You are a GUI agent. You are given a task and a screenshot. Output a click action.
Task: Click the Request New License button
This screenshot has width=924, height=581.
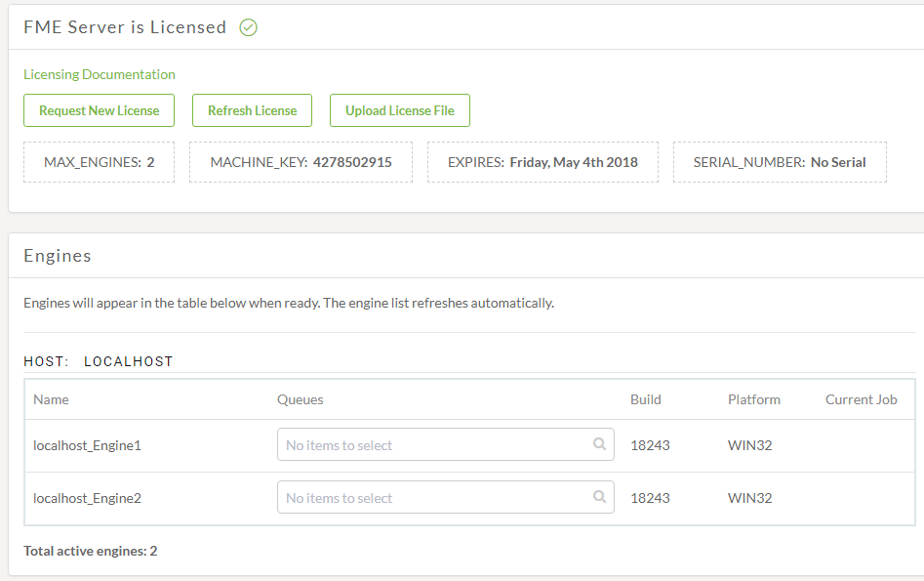(x=99, y=110)
